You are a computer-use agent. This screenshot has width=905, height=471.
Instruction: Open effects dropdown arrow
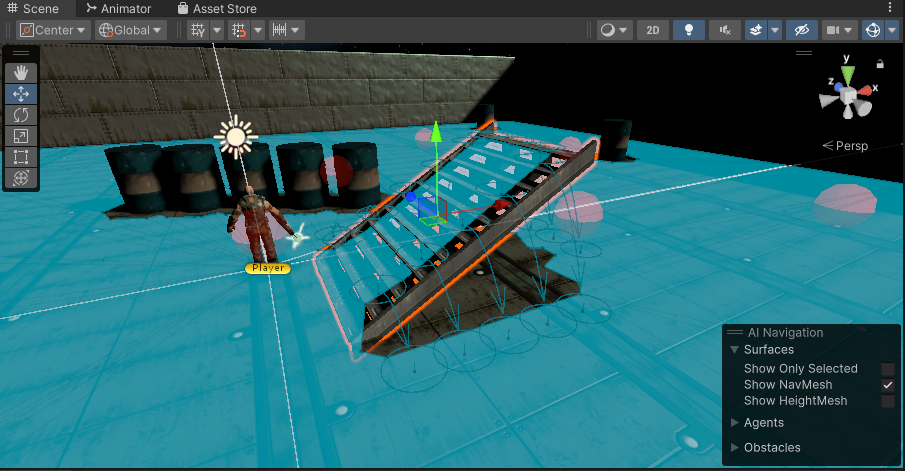click(x=775, y=30)
